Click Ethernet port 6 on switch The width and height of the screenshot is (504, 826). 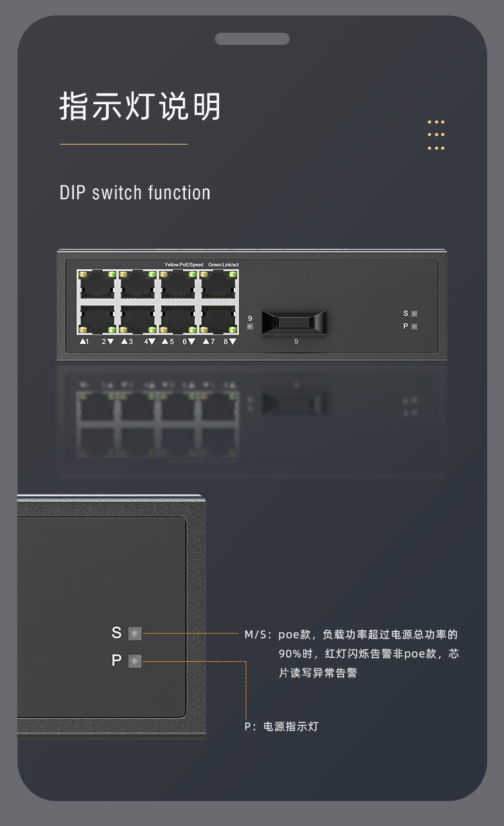pyautogui.click(x=178, y=319)
